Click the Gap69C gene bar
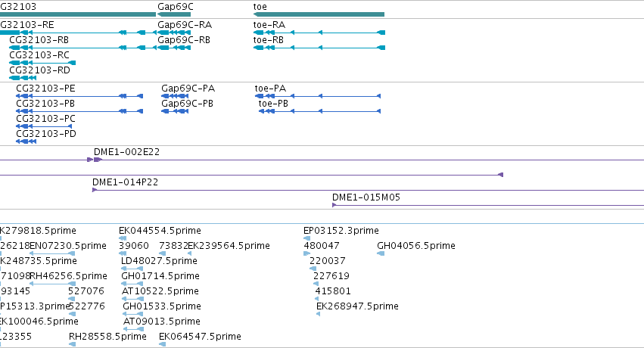 [x=174, y=14]
